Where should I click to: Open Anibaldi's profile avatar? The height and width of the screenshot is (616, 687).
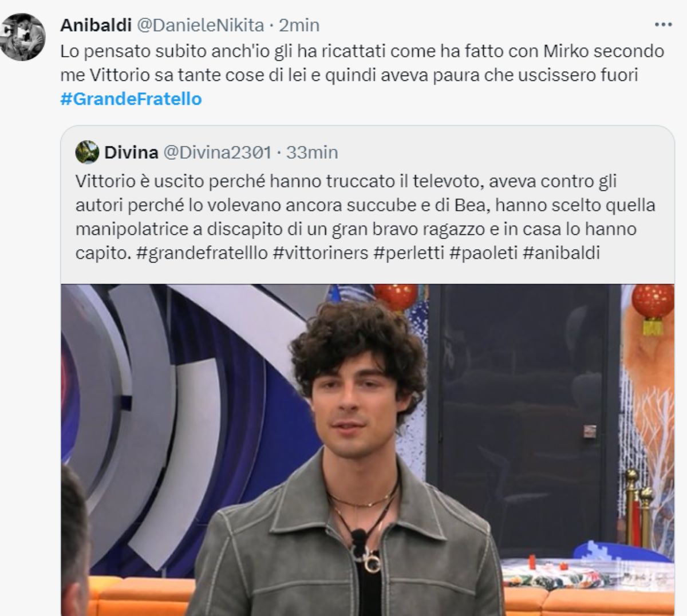tap(22, 37)
